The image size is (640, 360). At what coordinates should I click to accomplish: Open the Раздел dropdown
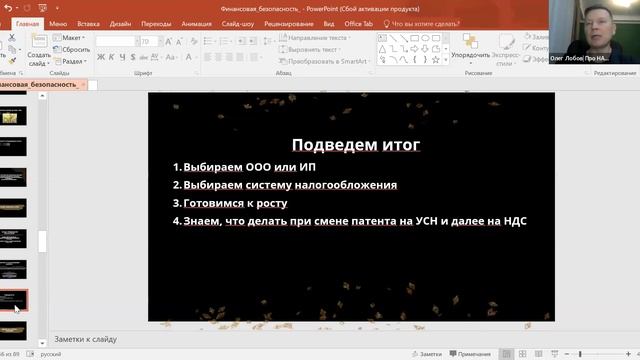tap(70, 61)
